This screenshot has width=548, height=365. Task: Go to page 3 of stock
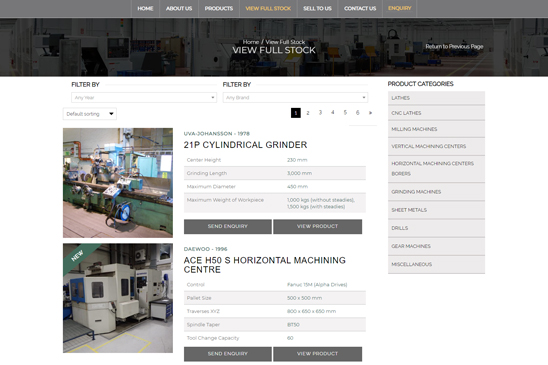[320, 113]
